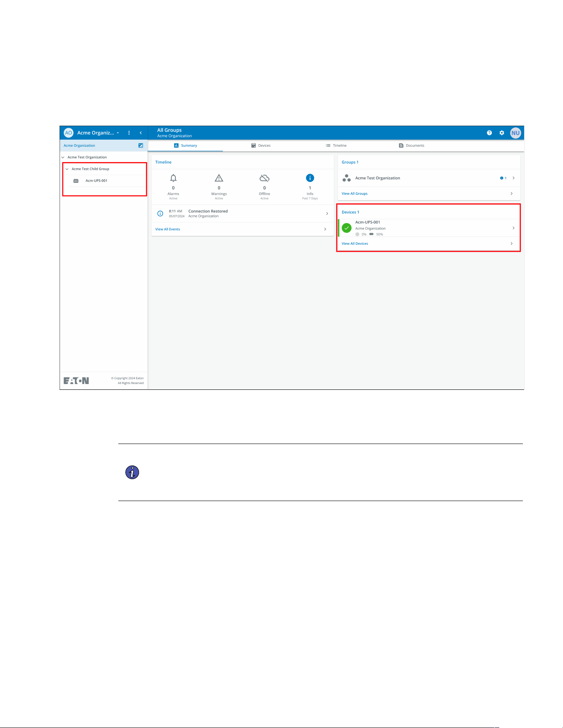Click the Eaton logo in sidebar footer
Viewport: 563px width, 728px height.
coord(76,381)
